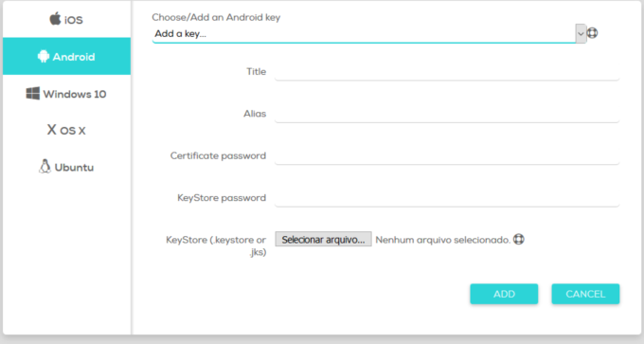Click the Android robot icon
Screen dimensions: 644x344
coord(44,56)
